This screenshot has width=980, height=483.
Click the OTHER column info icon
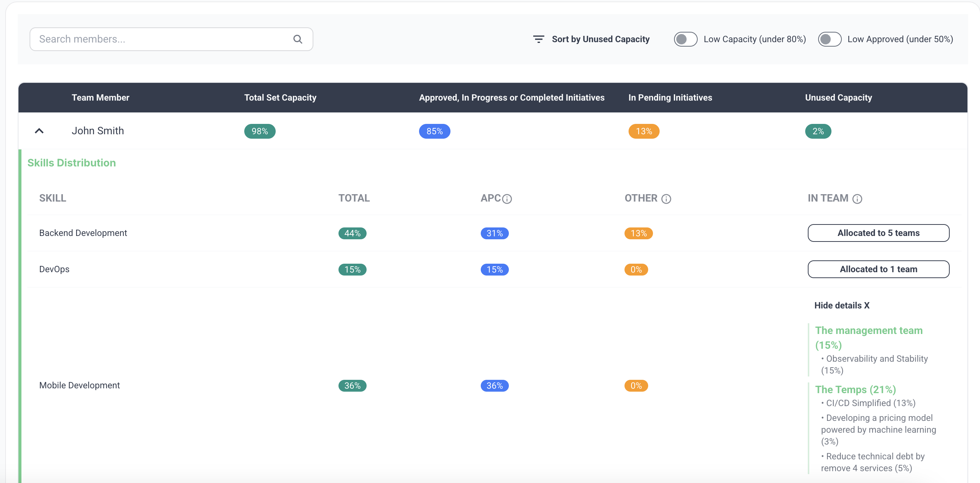[x=666, y=199]
